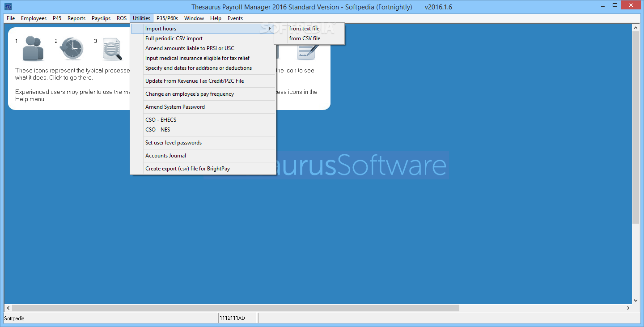The height and width of the screenshot is (327, 644).
Task: Open the ROS menu
Action: tap(122, 18)
